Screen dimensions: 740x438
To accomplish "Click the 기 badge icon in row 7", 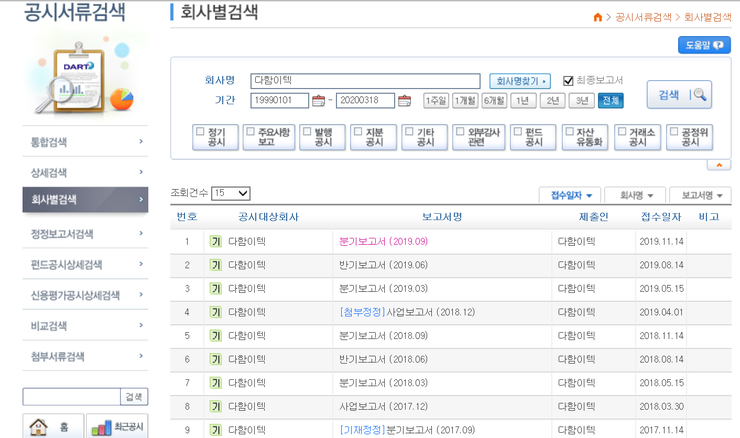I will pos(216,383).
